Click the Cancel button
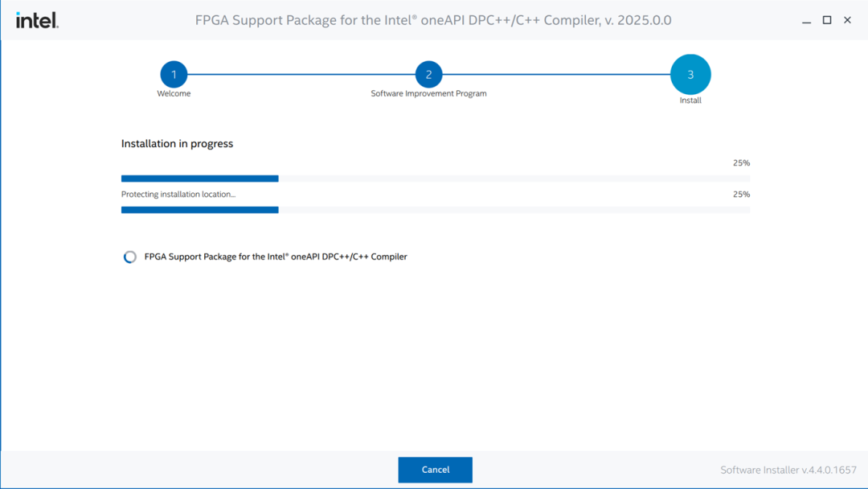 tap(435, 470)
